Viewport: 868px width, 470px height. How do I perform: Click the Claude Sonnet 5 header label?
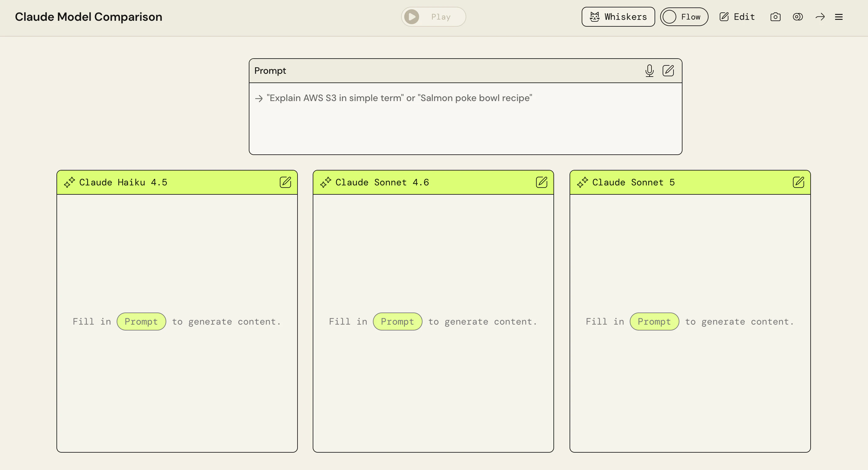(633, 182)
